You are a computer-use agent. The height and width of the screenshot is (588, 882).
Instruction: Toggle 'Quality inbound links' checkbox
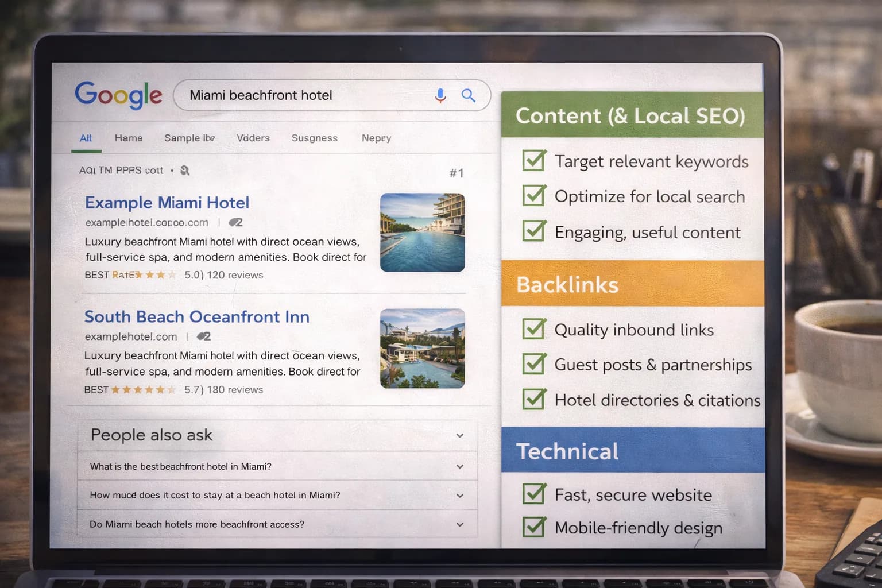(x=534, y=328)
